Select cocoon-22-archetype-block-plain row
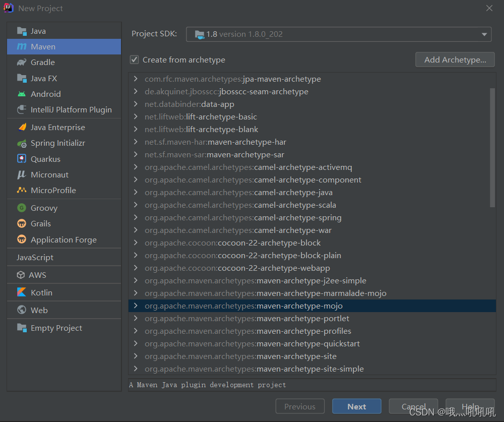The image size is (504, 422). tap(312, 255)
